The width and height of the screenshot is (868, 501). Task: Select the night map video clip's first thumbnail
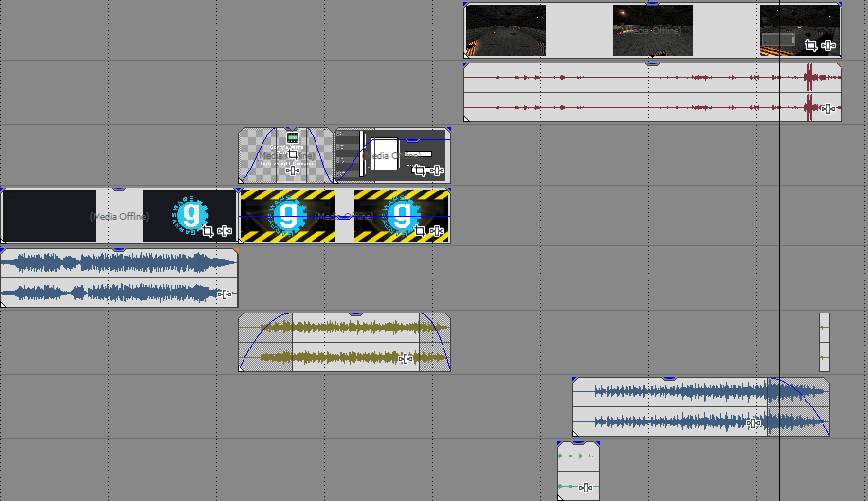(506, 30)
